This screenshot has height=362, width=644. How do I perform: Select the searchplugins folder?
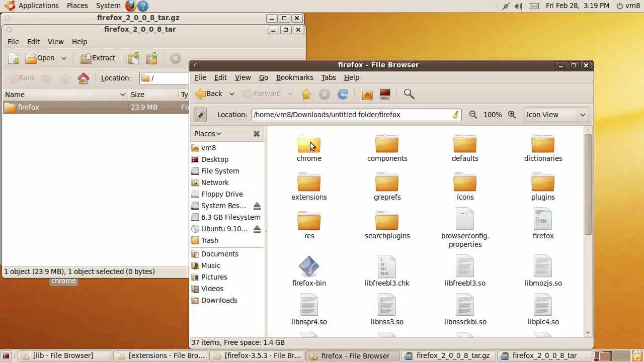pos(387,226)
